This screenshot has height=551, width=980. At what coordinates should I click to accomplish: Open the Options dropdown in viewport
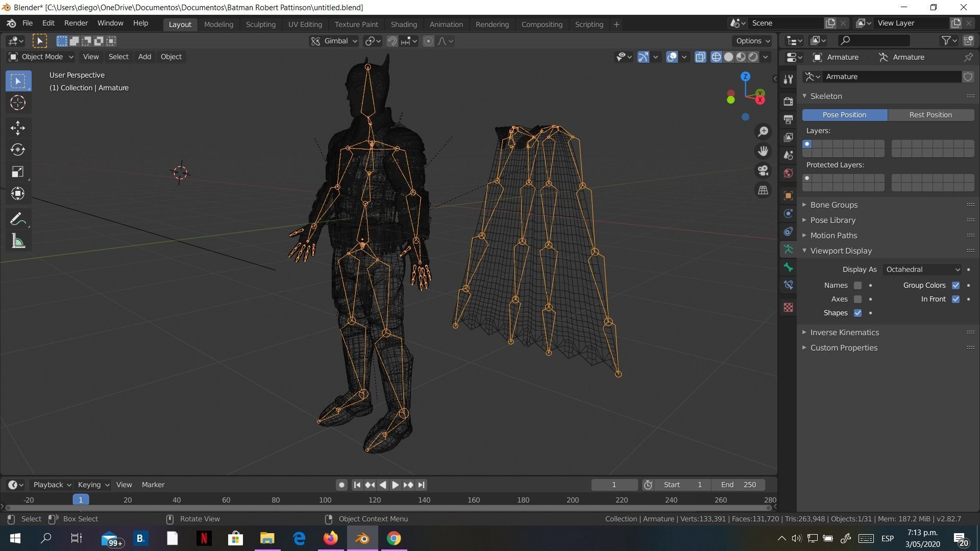point(753,41)
